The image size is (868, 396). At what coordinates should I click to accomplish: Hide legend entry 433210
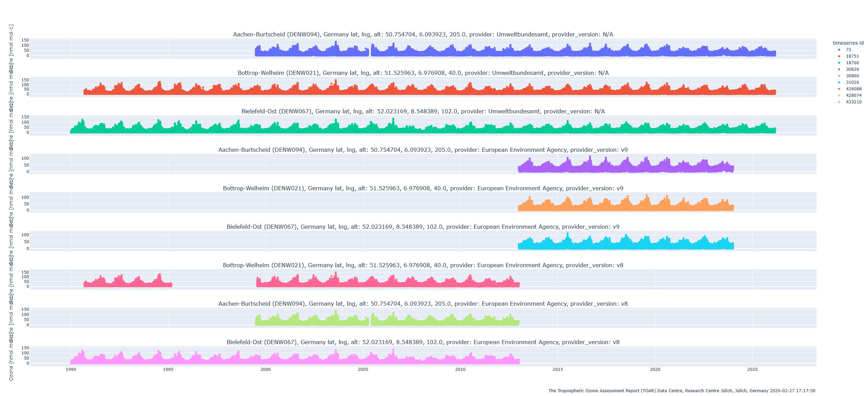point(853,102)
